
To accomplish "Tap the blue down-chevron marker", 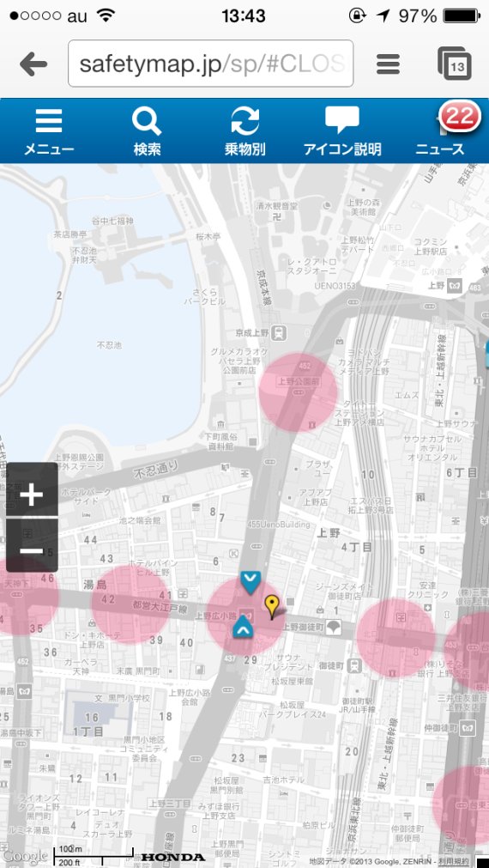I will click(x=250, y=583).
